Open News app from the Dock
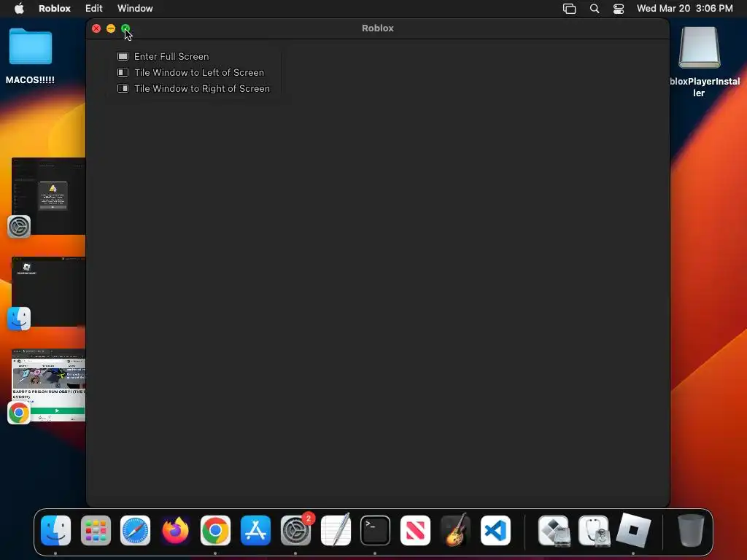The image size is (747, 560). coord(415,530)
